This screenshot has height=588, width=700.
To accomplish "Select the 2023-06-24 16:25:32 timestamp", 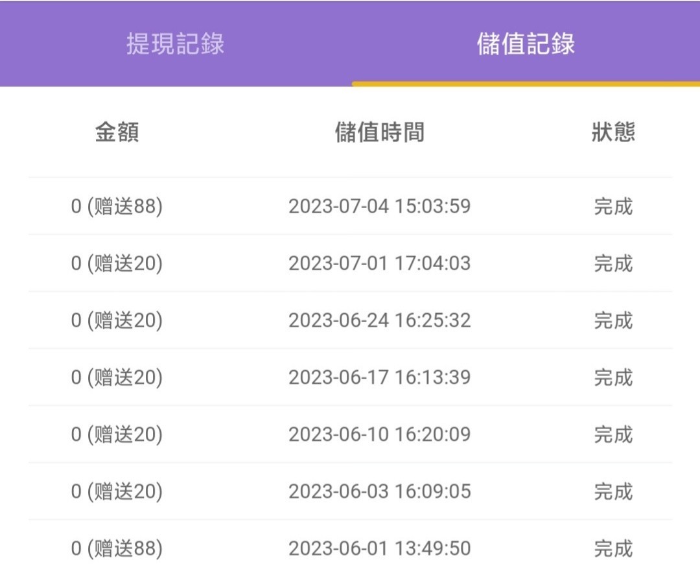I will 379,320.
